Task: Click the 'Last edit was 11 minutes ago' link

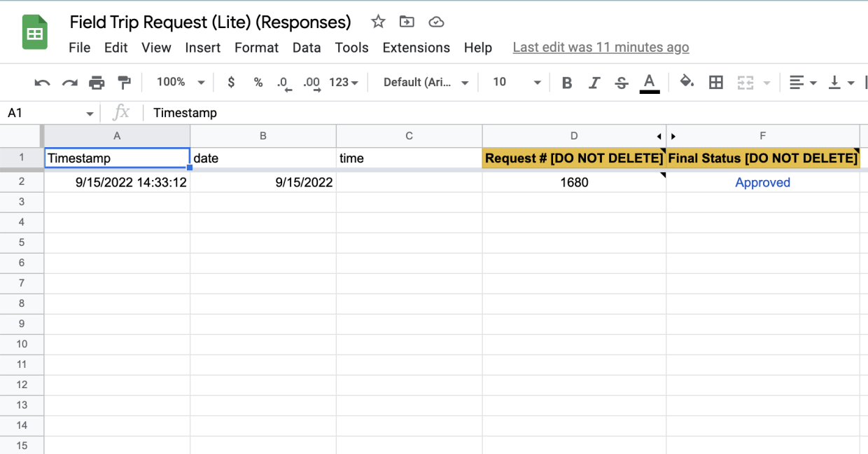Action: click(x=601, y=47)
